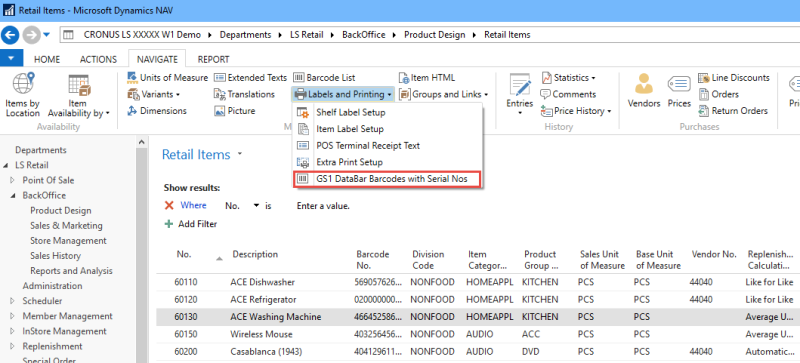Viewport: 800px width, 363px height.
Task: Open Prices in the Purchases group
Action: pos(679,91)
